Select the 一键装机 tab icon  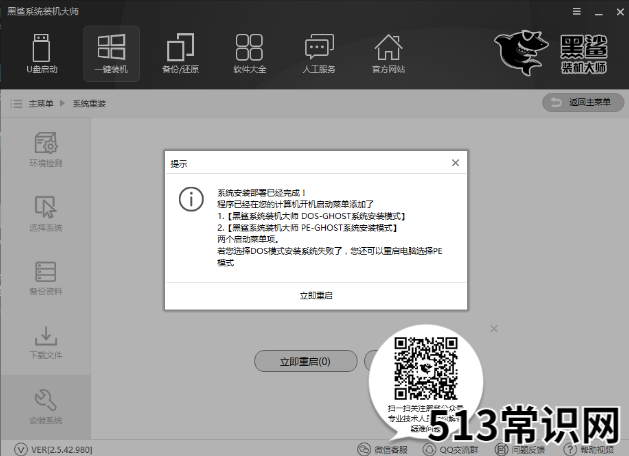tap(111, 54)
